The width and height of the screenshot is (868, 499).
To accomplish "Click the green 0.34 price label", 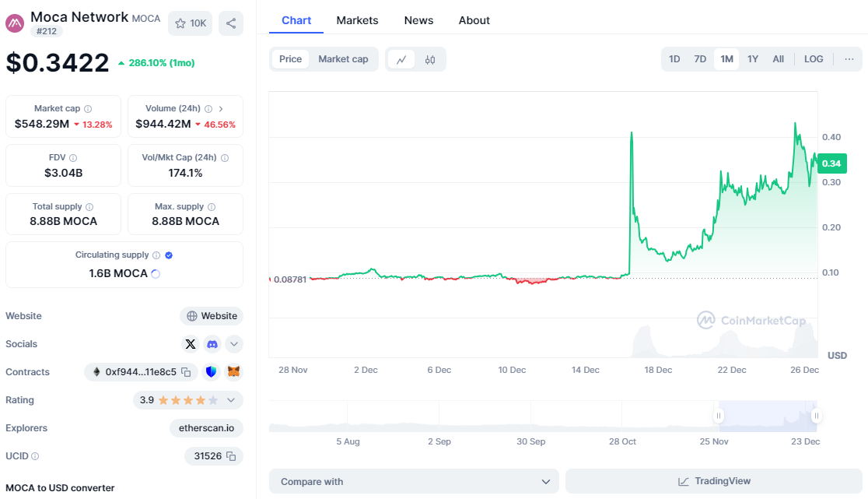I will tap(831, 163).
